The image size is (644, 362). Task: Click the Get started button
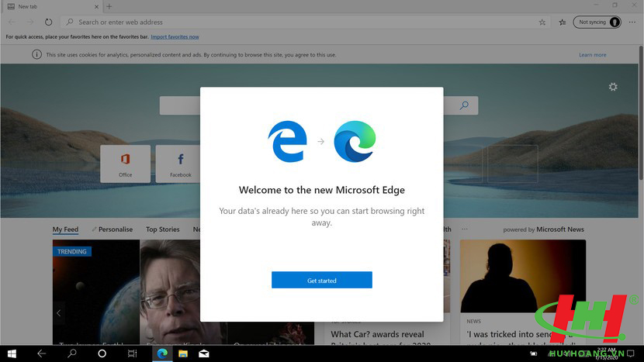coord(321,280)
